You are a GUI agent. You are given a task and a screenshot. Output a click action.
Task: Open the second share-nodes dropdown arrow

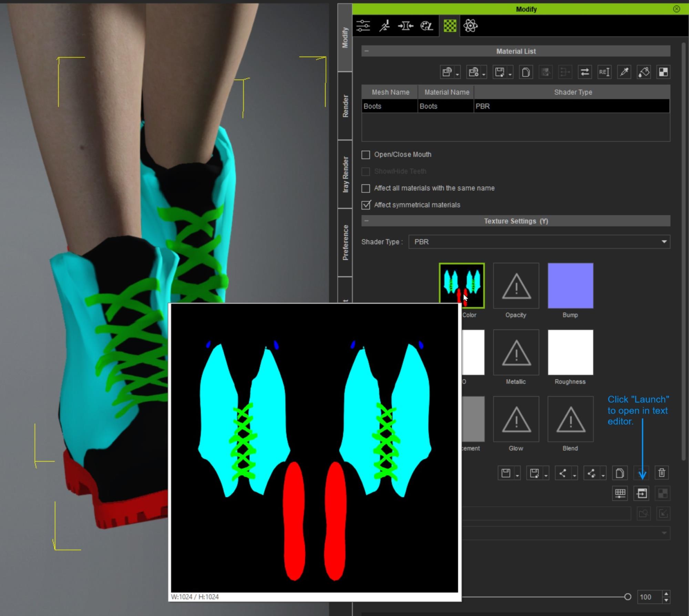point(603,476)
